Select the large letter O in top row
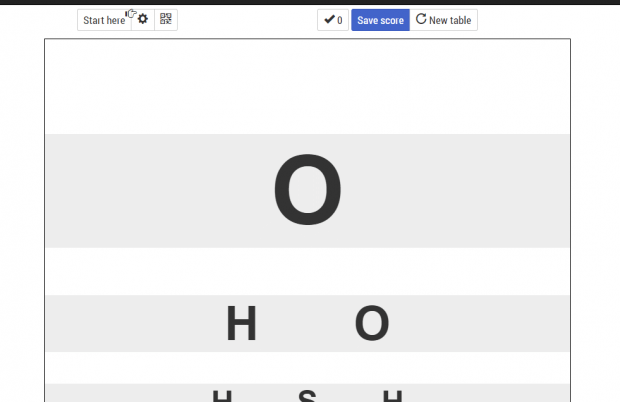Image resolution: width=620 pixels, height=402 pixels. point(308,190)
